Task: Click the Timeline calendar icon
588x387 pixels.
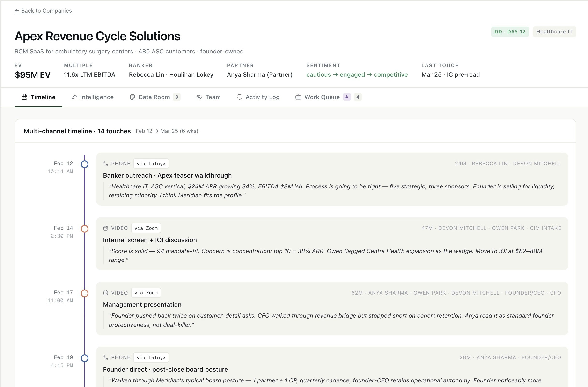Action: click(x=24, y=97)
